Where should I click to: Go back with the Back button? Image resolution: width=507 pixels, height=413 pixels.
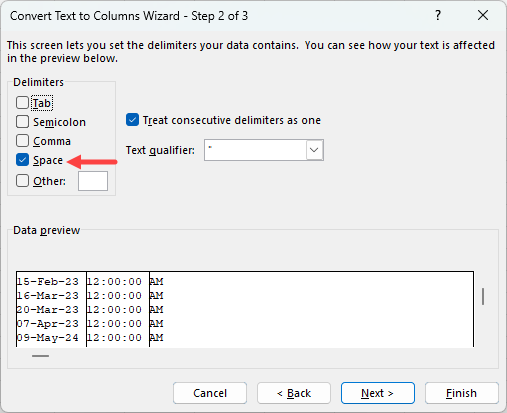(x=294, y=393)
